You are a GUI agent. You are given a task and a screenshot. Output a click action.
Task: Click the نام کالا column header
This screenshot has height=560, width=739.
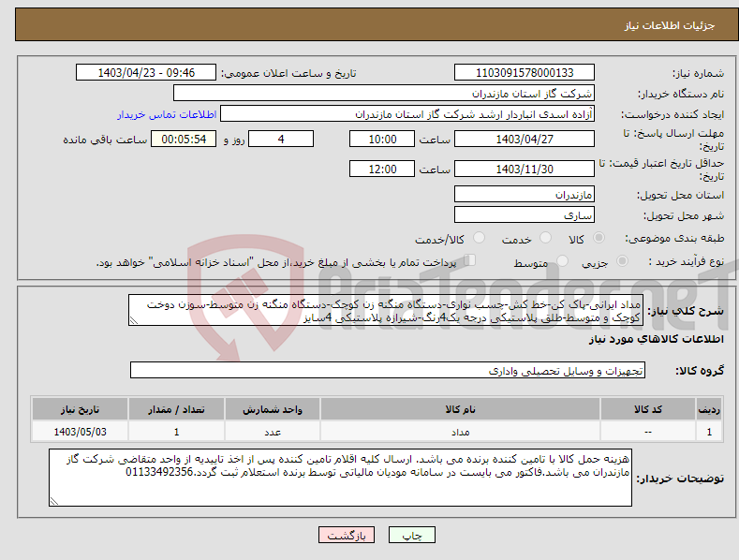(x=460, y=409)
